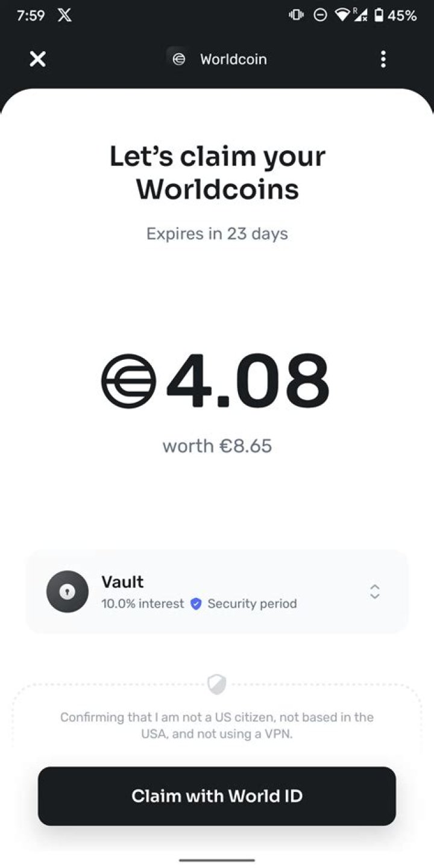Image resolution: width=434 pixels, height=868 pixels.
Task: Open the Vault destination row
Action: point(217,591)
